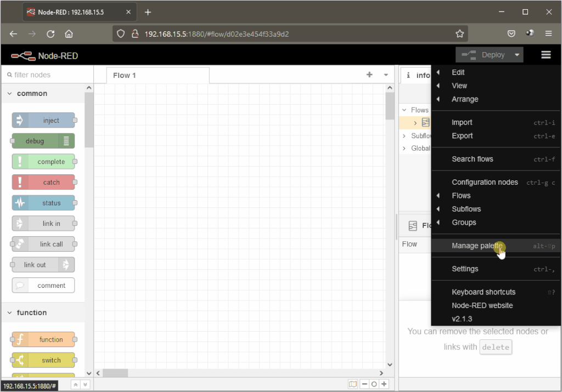Click the Node-RED logo in header

(44, 56)
